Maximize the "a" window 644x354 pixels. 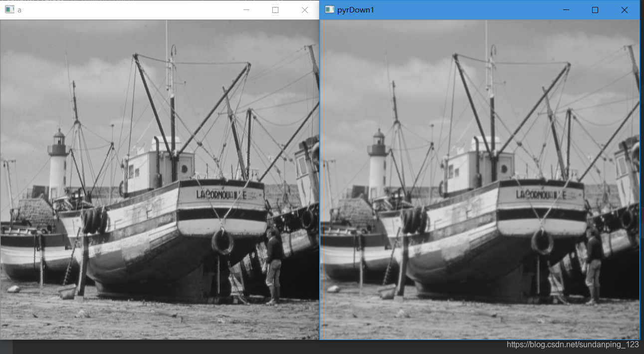[x=275, y=10]
